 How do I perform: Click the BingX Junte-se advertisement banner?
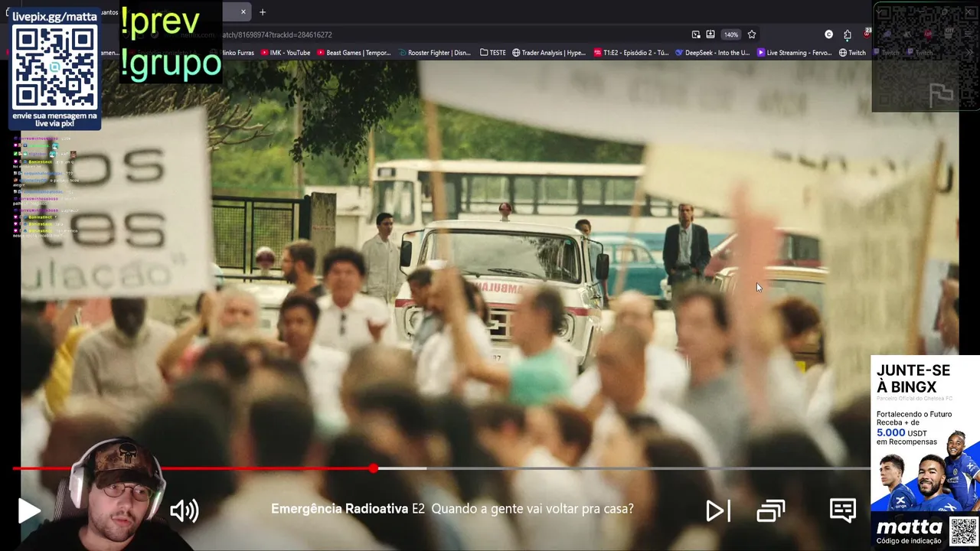pyautogui.click(x=925, y=432)
